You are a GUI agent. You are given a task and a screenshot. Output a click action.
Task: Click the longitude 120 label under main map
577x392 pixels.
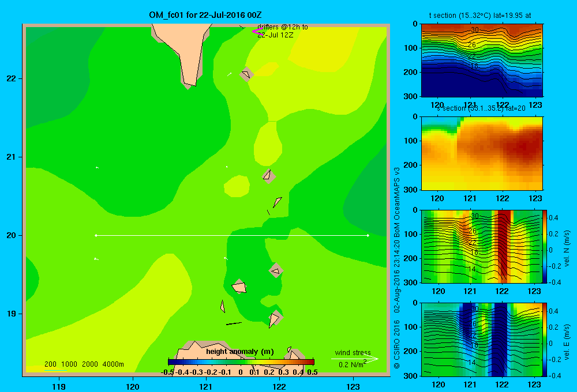133,386
